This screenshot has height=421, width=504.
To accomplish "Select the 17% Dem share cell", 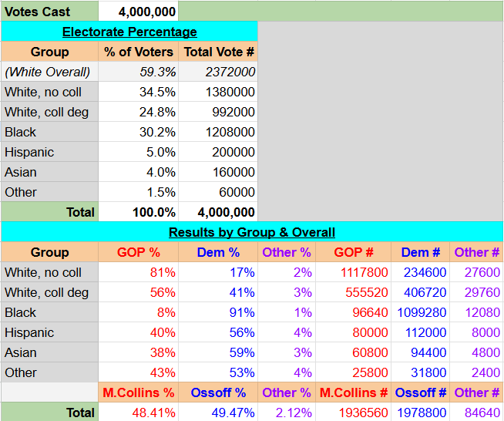I will 218,272.
